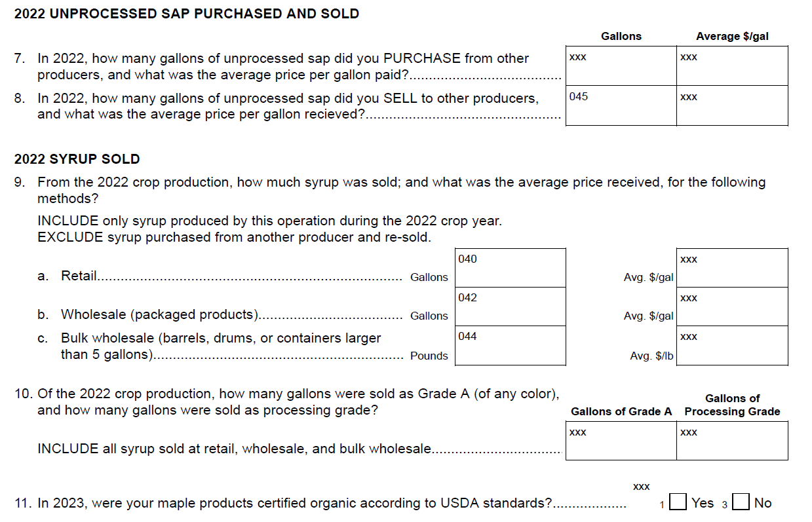Click gallons purchased field for question 7
This screenshot has height=522, width=812.
(621, 66)
